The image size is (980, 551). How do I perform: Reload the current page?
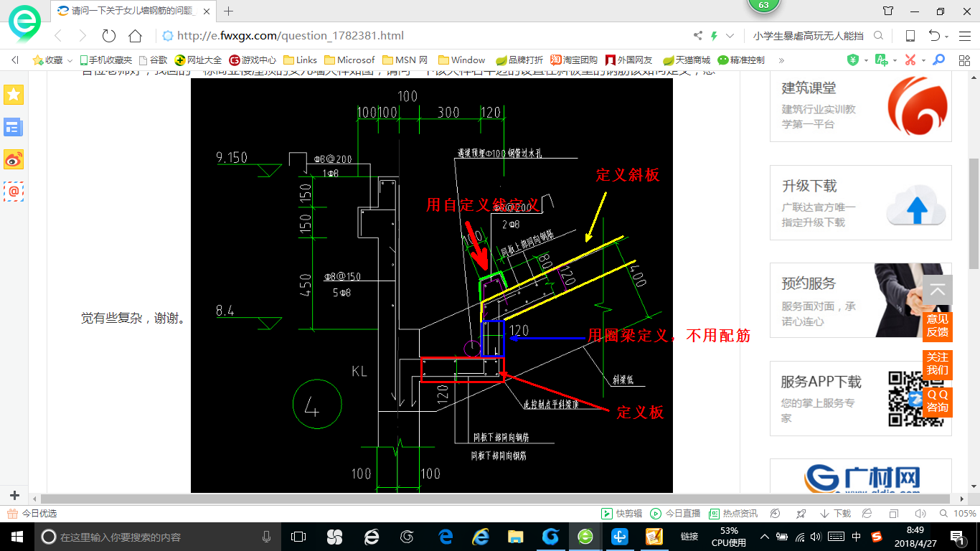point(109,36)
